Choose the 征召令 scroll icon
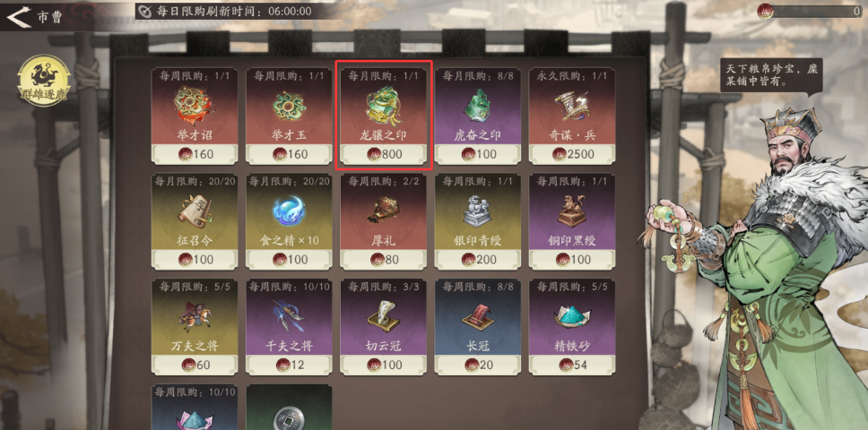This screenshot has width=868, height=430. pos(195,211)
